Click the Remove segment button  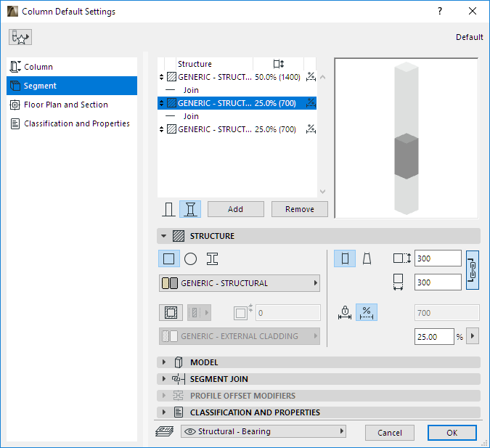coord(299,209)
